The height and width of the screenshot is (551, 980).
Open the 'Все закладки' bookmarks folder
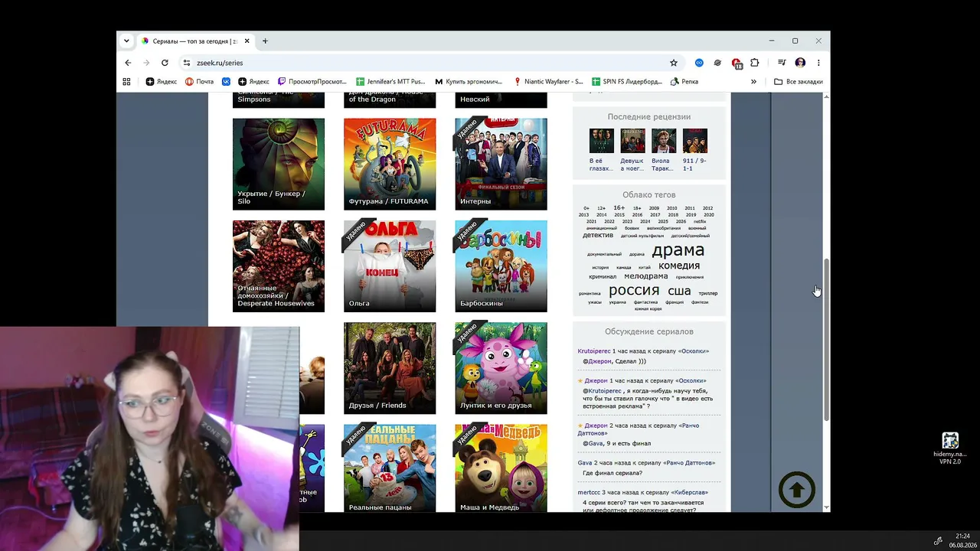[x=799, y=81]
